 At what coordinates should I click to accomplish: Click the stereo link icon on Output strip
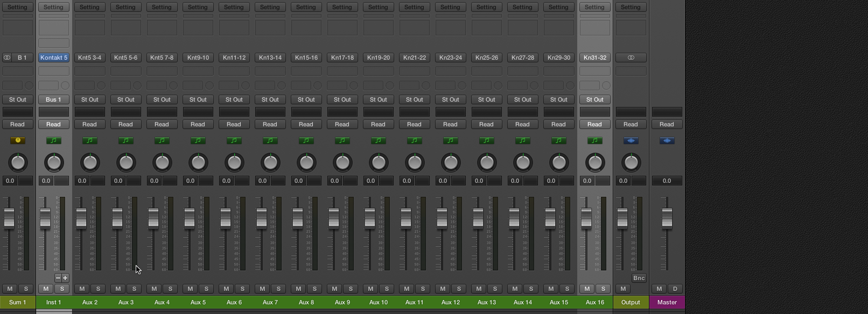pyautogui.click(x=631, y=58)
